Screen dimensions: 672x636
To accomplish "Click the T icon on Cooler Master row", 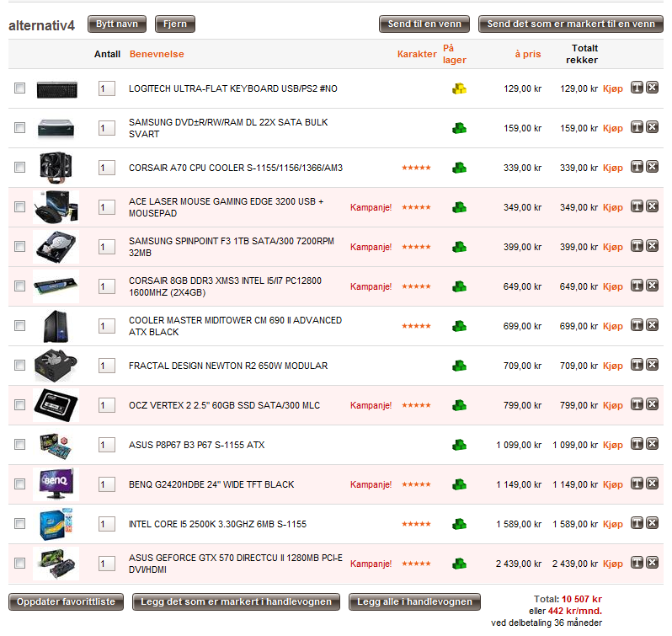I will pyautogui.click(x=637, y=325).
